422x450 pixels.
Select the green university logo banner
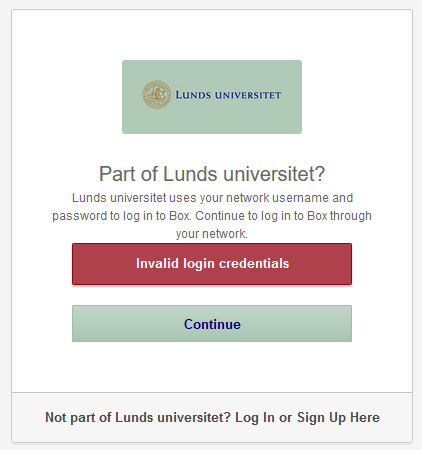tap(212, 97)
